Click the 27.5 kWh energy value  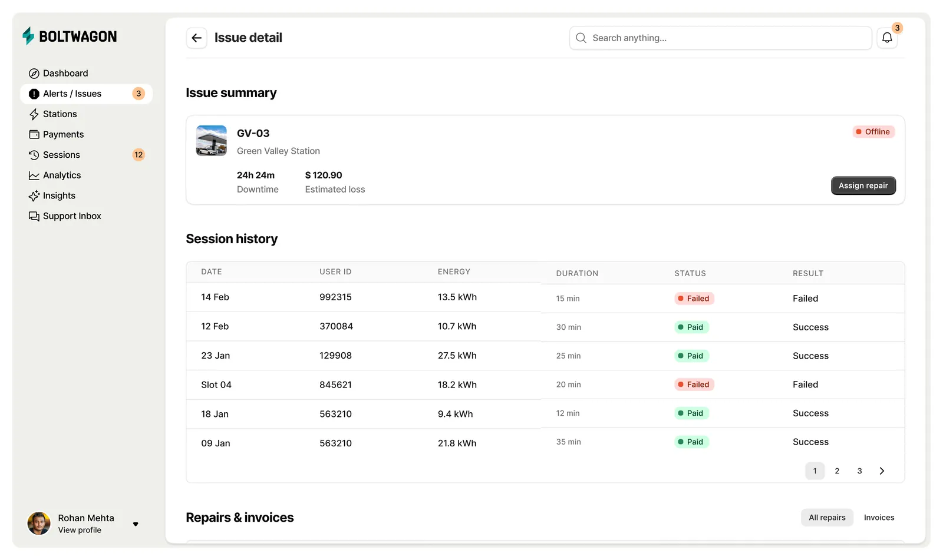457,356
